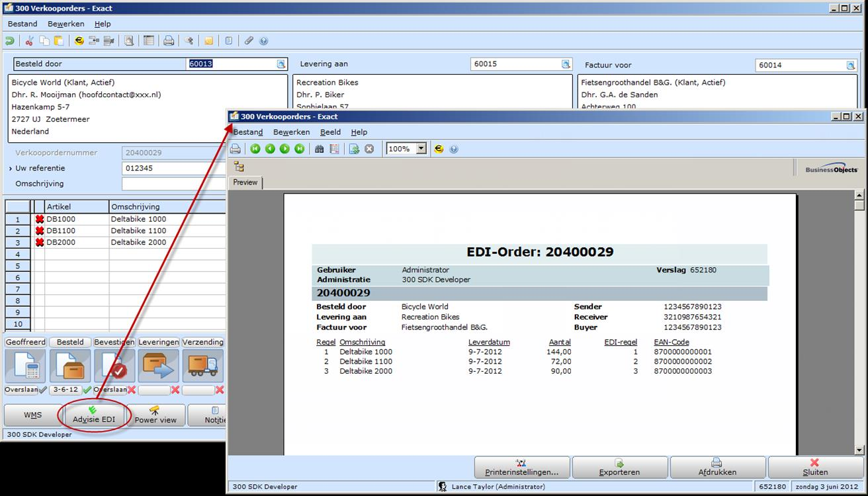Click the euro coin icon in the preview toolbar
The width and height of the screenshot is (868, 496).
click(439, 149)
